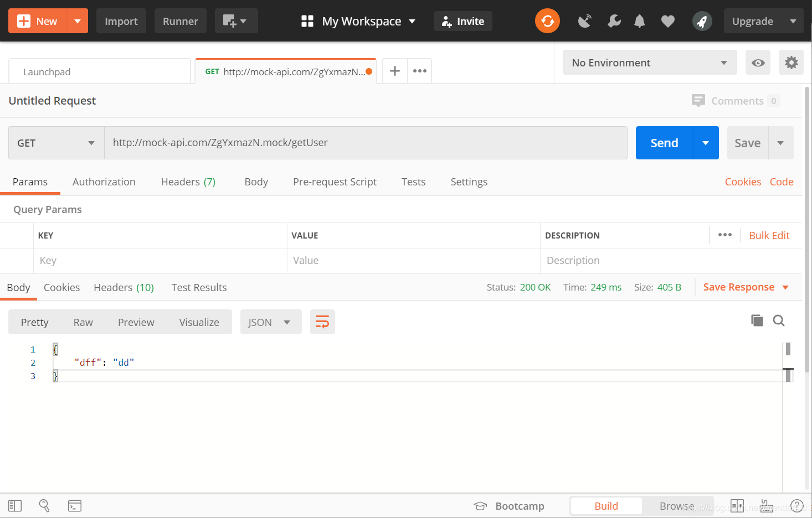Copy the response body to clipboard
Screen dimensions: 812x518
[x=757, y=320]
